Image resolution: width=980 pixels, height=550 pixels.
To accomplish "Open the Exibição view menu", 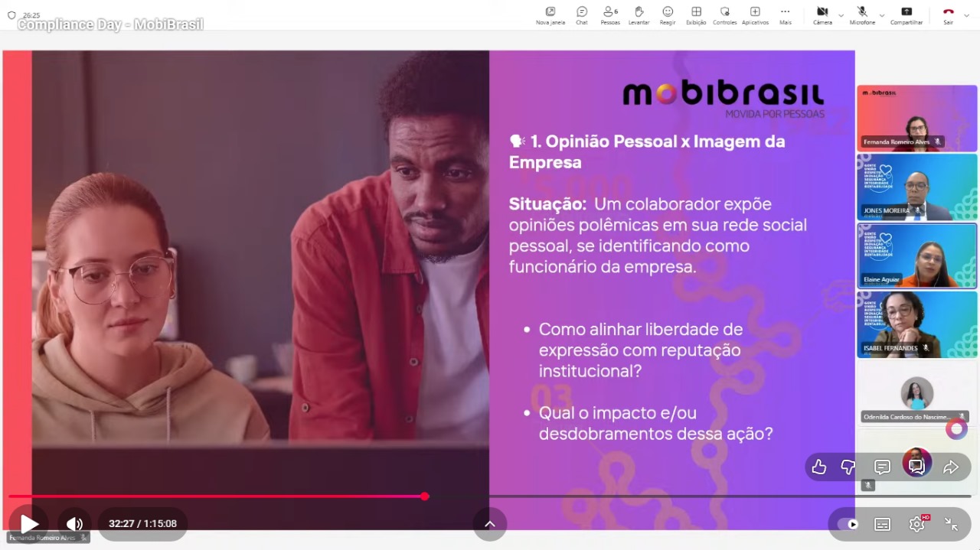I will (696, 15).
